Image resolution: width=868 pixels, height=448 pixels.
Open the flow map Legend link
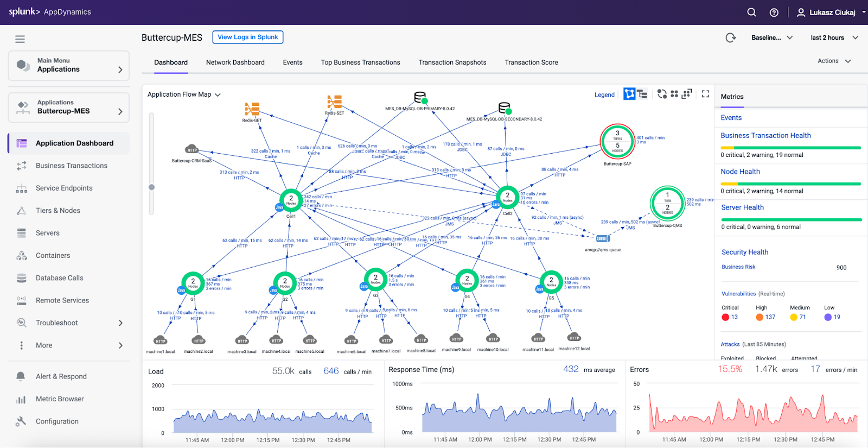pos(604,94)
